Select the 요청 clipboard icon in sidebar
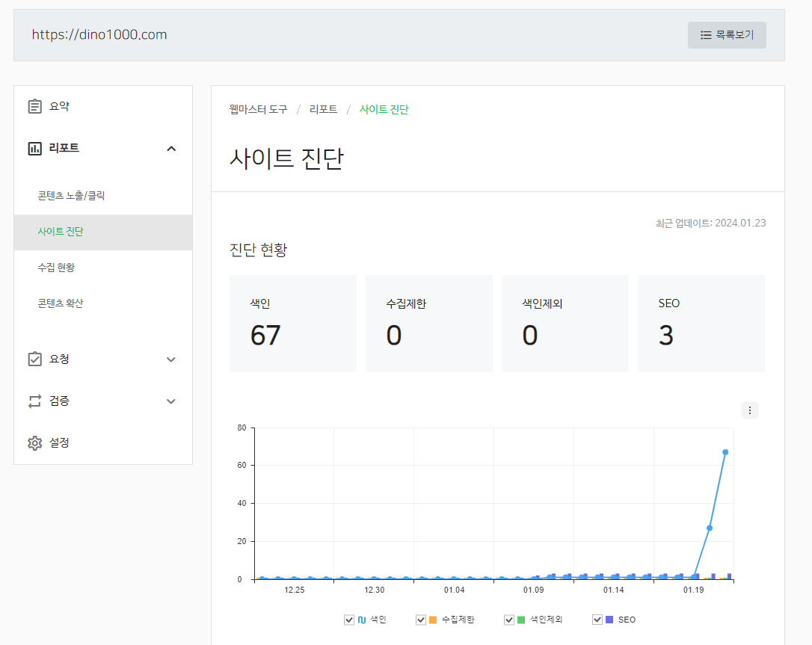Image resolution: width=812 pixels, height=645 pixels. 34,359
